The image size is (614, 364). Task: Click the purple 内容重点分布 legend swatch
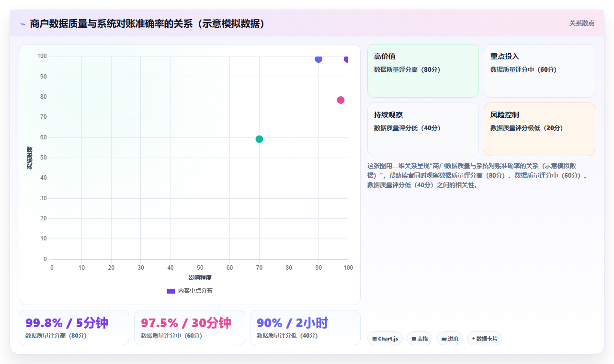tap(171, 291)
